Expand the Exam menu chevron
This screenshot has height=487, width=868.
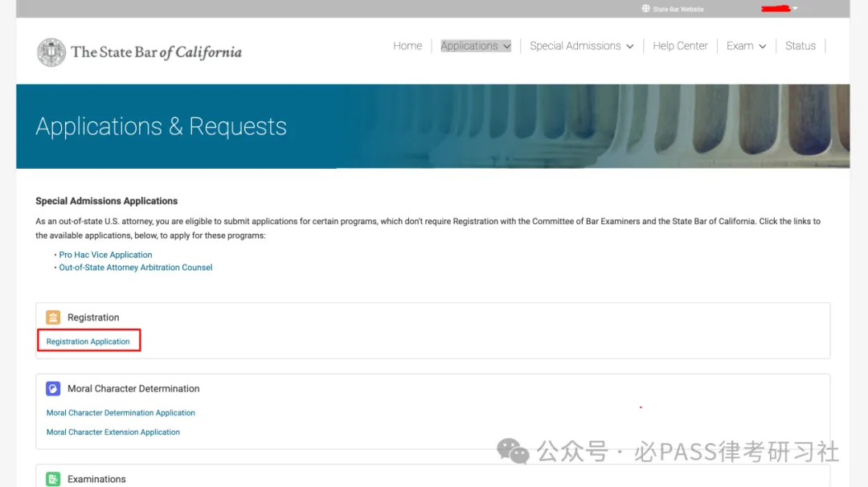click(x=762, y=47)
